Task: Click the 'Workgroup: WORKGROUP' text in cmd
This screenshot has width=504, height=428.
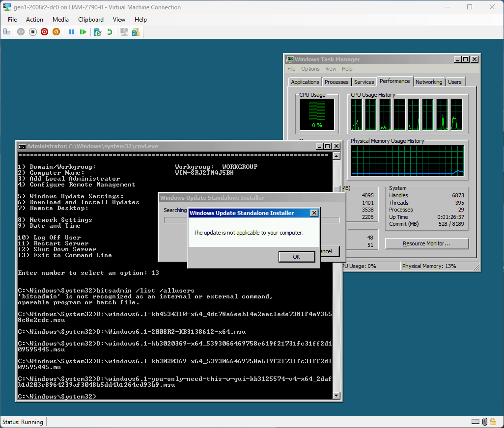Action: click(216, 167)
